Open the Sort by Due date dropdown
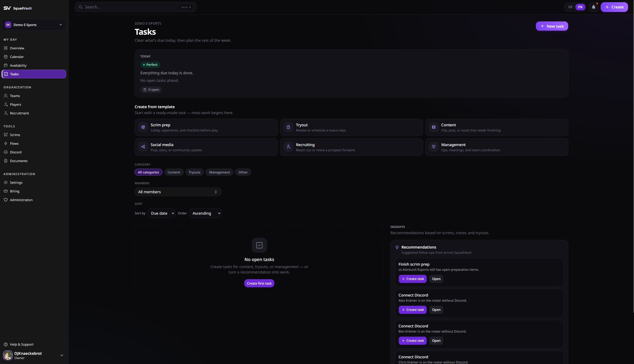The image size is (634, 364). 162,213
